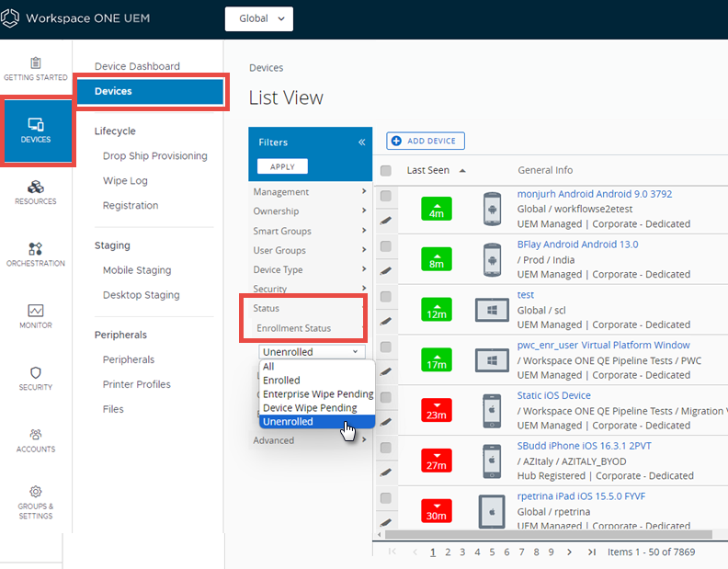Open Wipe Log under Lifecycle

pyautogui.click(x=125, y=181)
